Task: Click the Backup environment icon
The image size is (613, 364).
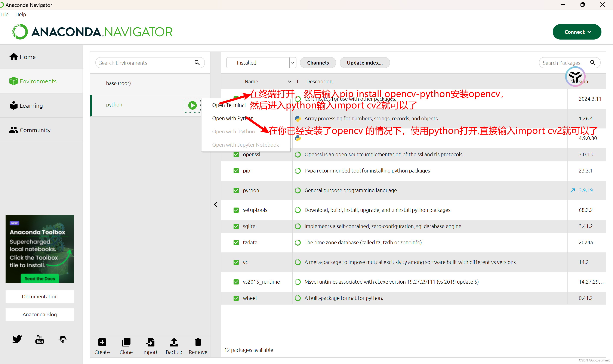Action: pyautogui.click(x=174, y=342)
